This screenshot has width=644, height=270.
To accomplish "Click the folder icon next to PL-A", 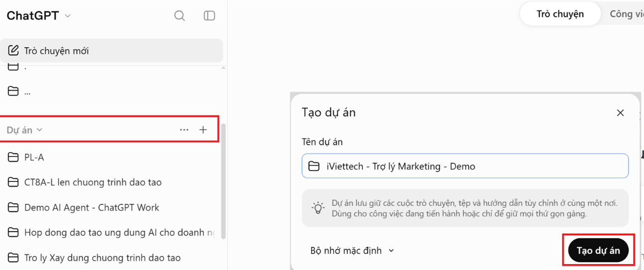I will tap(13, 157).
